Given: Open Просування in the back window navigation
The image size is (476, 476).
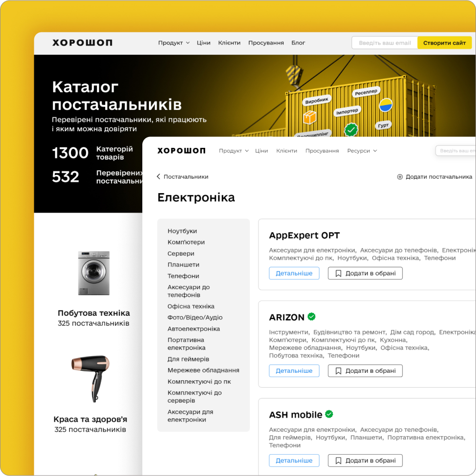Looking at the screenshot, I should pos(266,43).
